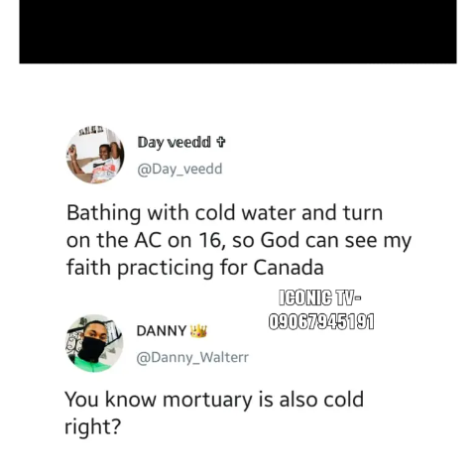This screenshot has width=476, height=475.
Task: Click the line 'Bathing with cold water and turn'
Action: point(225,212)
